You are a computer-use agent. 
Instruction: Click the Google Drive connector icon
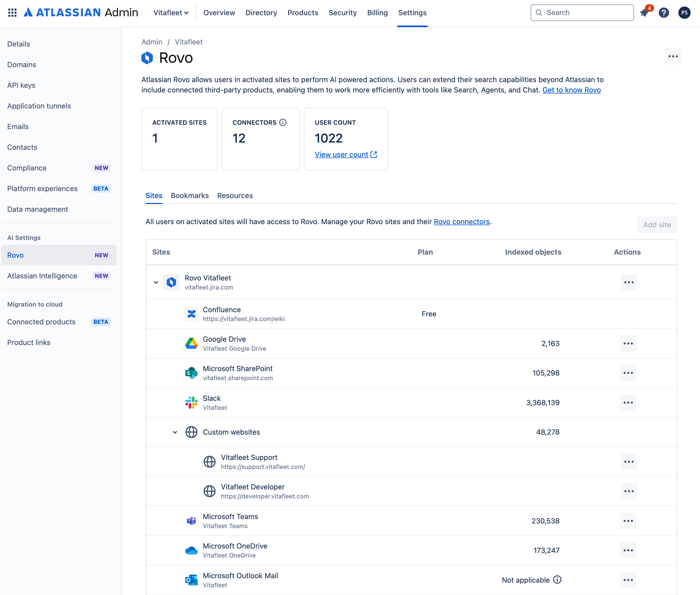point(191,343)
